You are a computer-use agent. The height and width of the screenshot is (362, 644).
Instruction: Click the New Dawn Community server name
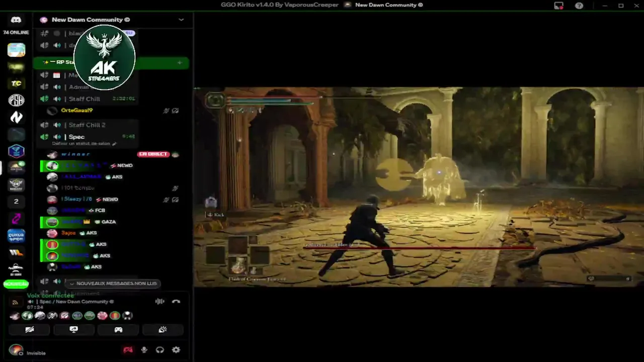pos(91,20)
